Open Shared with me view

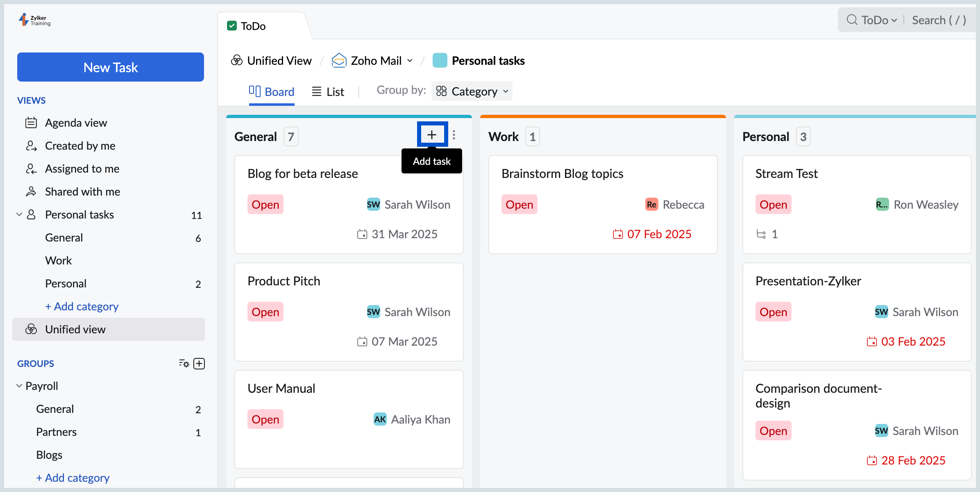[82, 191]
